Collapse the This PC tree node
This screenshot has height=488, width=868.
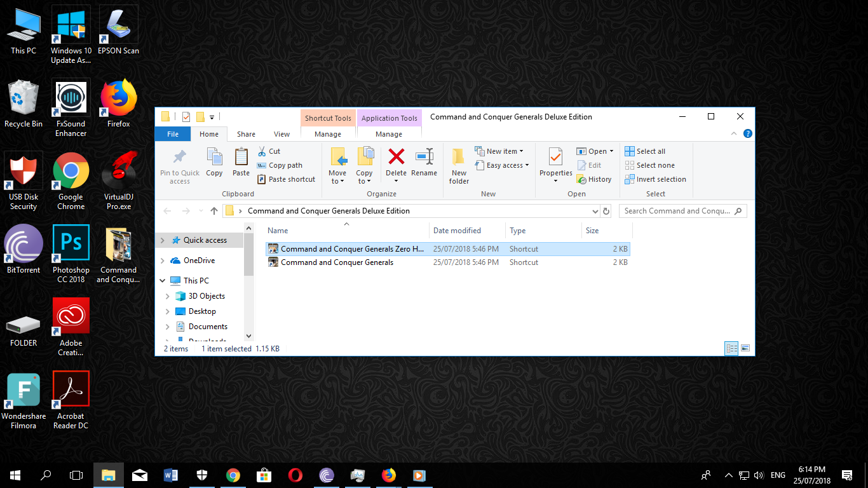pyautogui.click(x=162, y=281)
